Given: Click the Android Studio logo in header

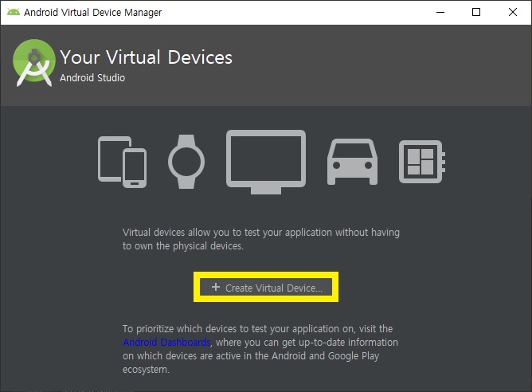Looking at the screenshot, I should pos(34,63).
